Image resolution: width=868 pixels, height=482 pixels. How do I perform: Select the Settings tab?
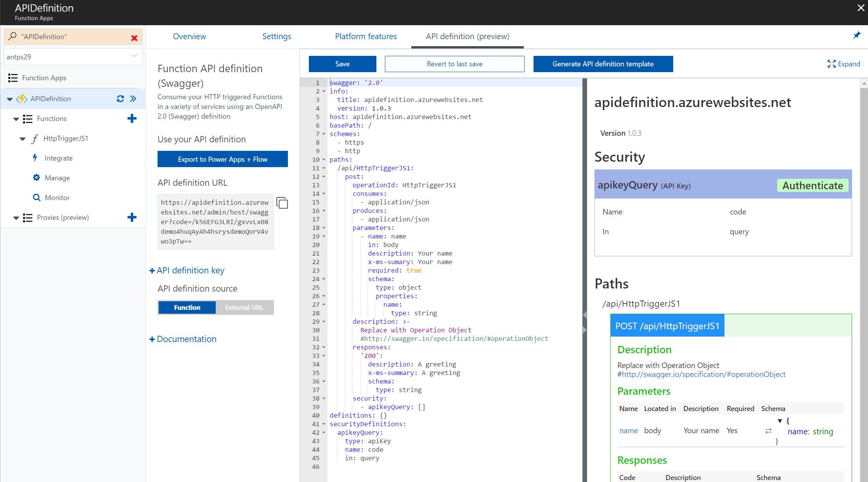(x=277, y=36)
